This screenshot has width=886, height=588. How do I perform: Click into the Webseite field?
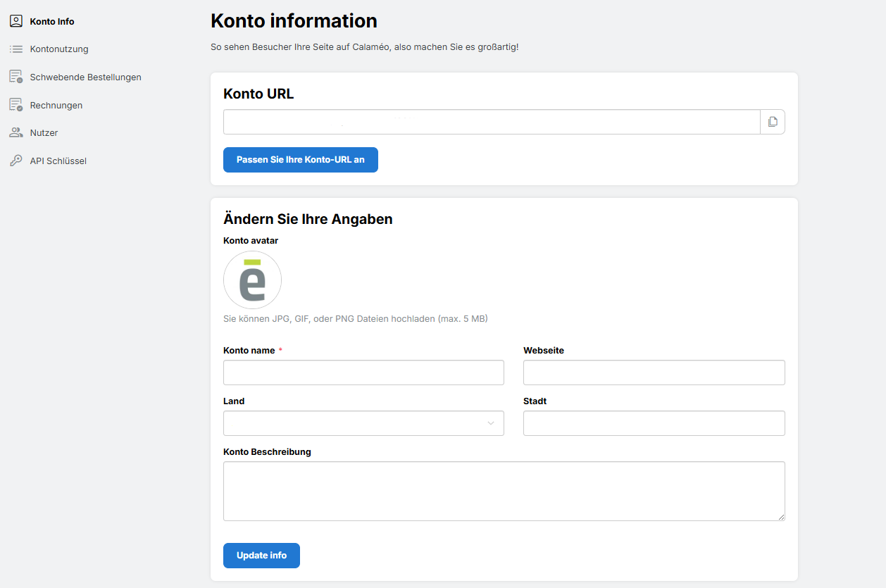coord(654,373)
